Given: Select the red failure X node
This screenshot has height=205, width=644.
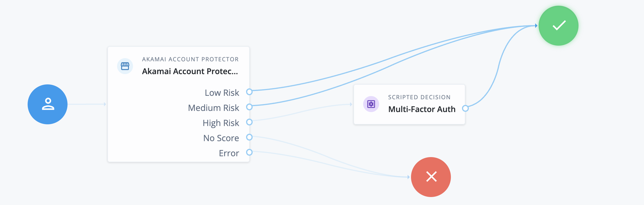Looking at the screenshot, I should 431,177.
